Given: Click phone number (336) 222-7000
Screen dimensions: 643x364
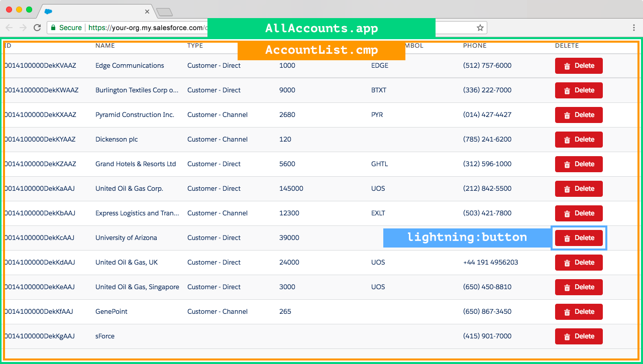Looking at the screenshot, I should click(x=487, y=90).
